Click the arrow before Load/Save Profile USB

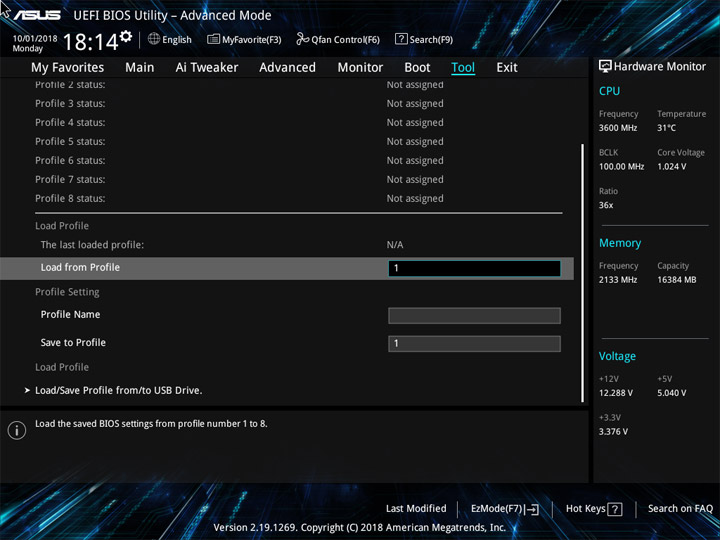coord(27,390)
